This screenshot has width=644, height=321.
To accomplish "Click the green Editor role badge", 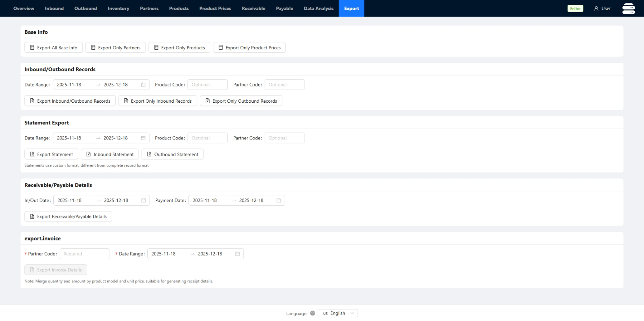I will click(575, 9).
